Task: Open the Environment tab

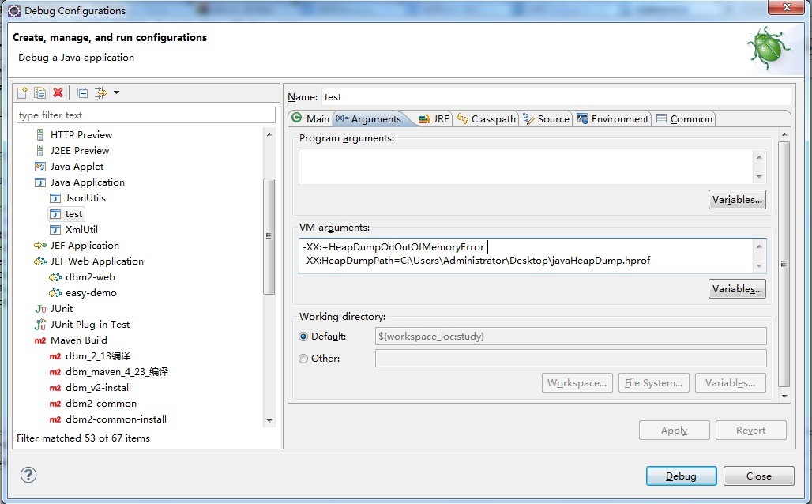Action: (613, 118)
